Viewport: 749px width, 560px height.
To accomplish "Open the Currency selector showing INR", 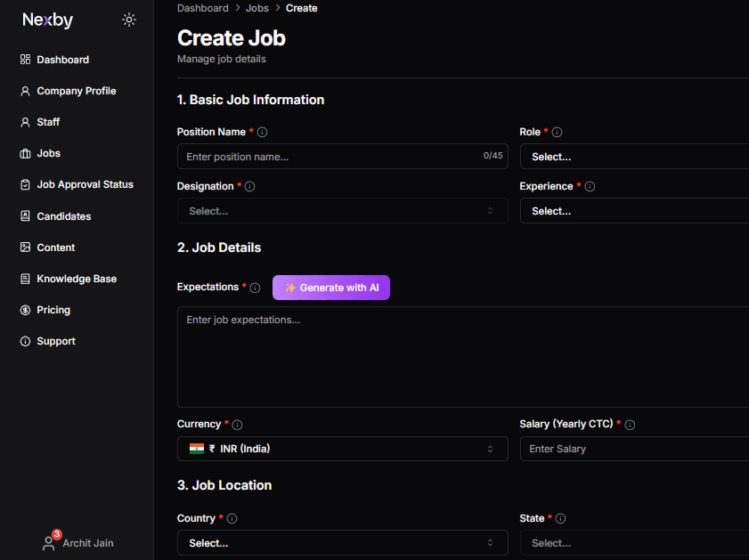I will coord(342,449).
